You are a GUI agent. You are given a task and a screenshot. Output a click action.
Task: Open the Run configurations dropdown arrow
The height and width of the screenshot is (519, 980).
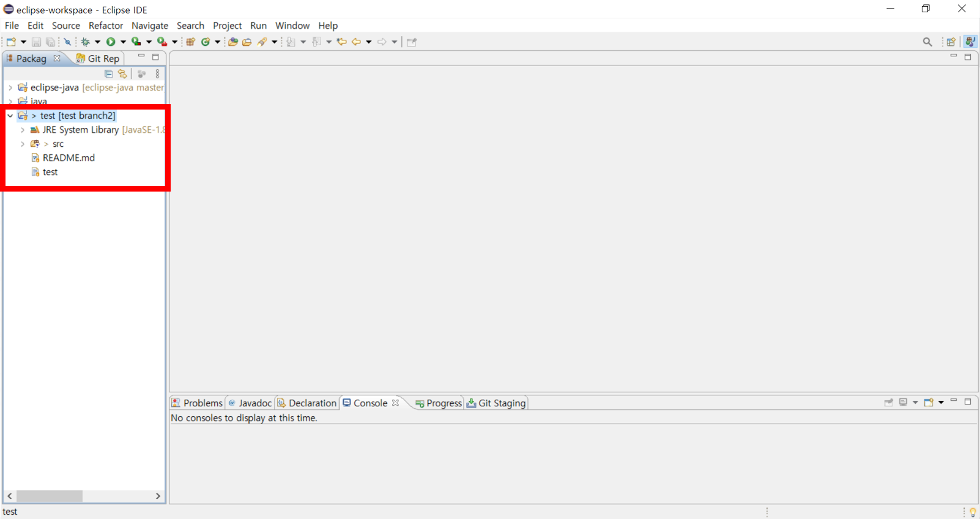123,42
